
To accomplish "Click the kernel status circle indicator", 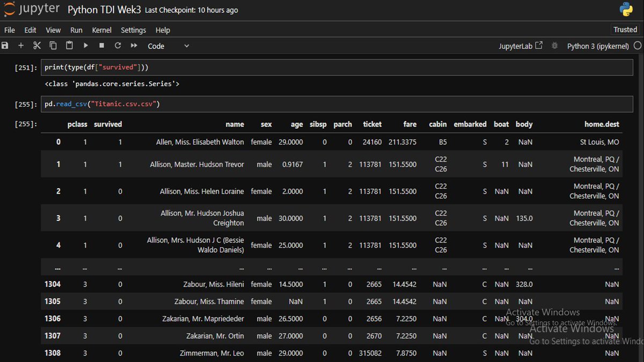I will click(x=638, y=46).
